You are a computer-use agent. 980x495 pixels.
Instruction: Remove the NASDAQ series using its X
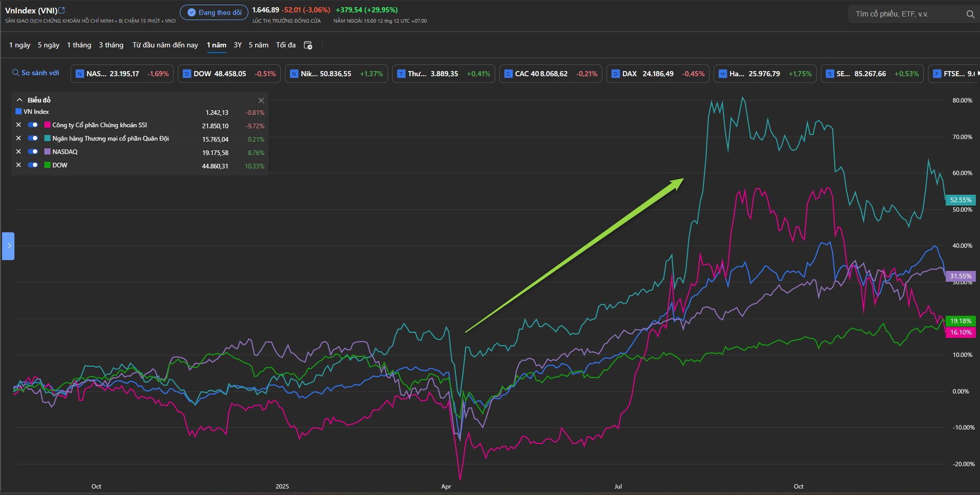pos(19,151)
